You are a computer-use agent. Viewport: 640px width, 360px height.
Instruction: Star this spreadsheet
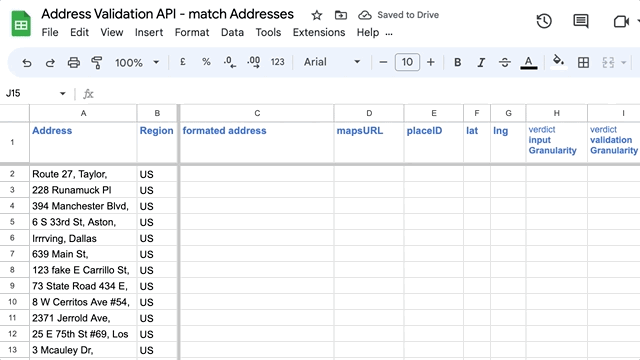[x=317, y=16]
